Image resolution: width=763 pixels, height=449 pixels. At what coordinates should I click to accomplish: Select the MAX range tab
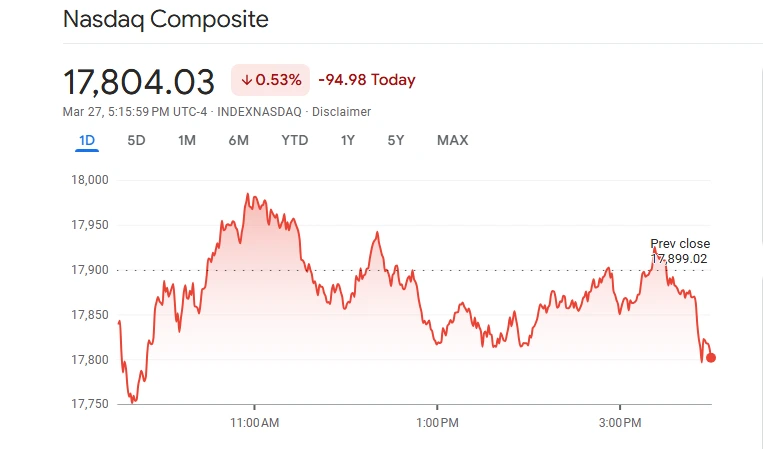pyautogui.click(x=452, y=140)
